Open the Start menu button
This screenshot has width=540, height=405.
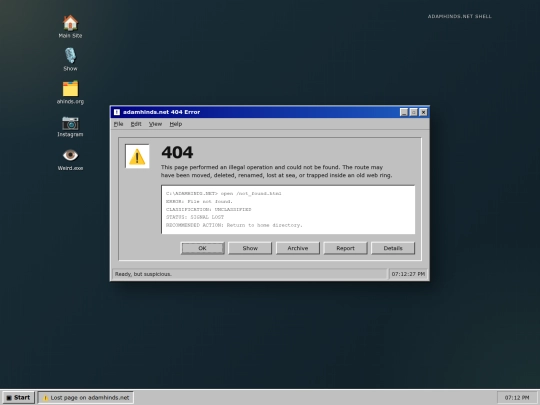click(19, 397)
